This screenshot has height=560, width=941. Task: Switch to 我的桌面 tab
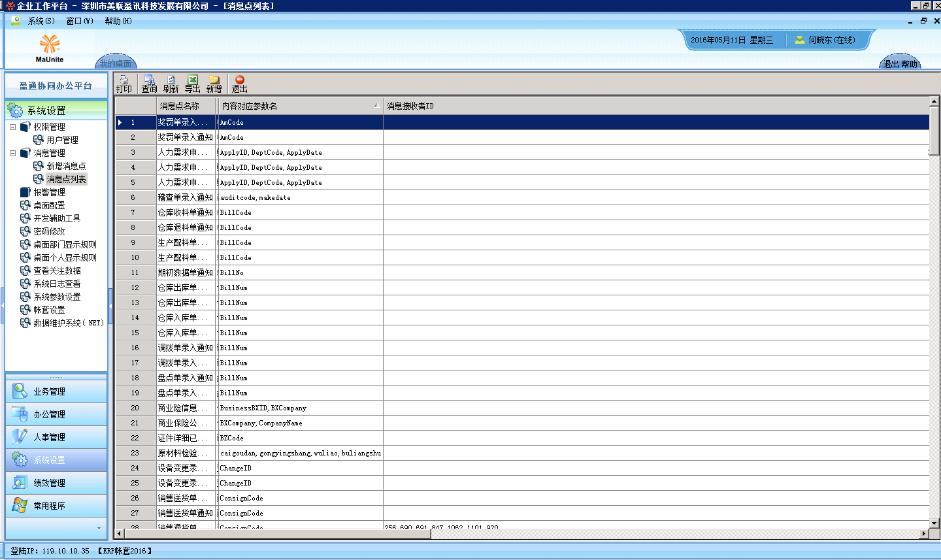point(116,63)
